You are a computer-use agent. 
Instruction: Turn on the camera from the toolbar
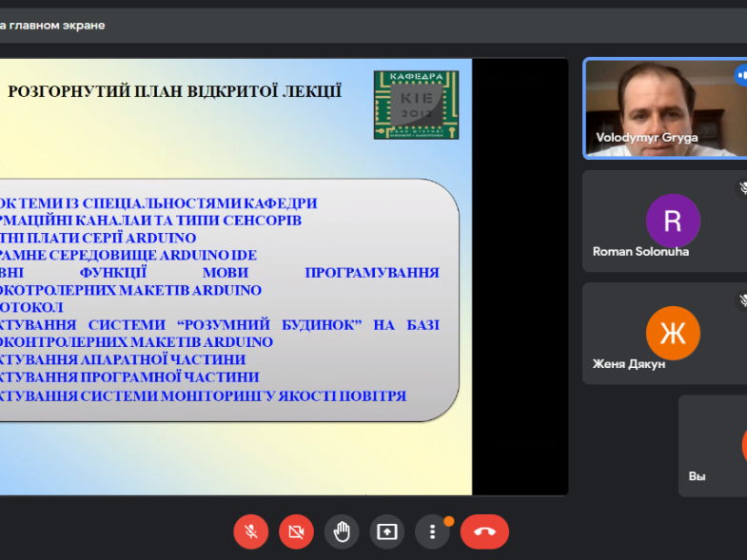tap(296, 531)
